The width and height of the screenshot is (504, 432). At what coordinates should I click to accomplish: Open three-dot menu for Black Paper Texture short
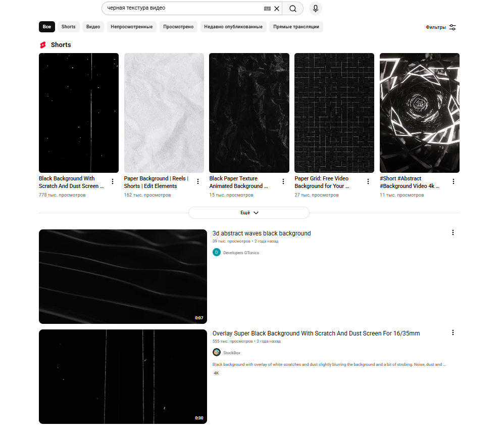[x=283, y=181]
